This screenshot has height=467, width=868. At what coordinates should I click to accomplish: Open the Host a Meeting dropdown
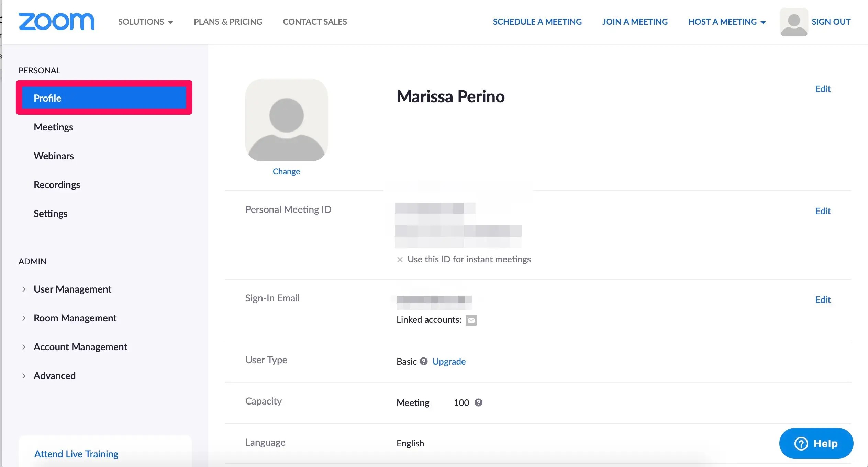click(727, 22)
